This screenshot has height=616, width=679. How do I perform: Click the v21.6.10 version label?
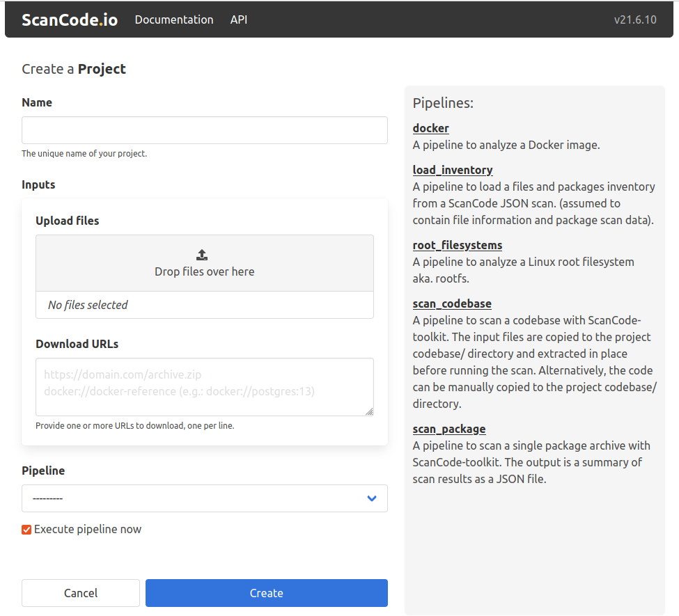[635, 20]
